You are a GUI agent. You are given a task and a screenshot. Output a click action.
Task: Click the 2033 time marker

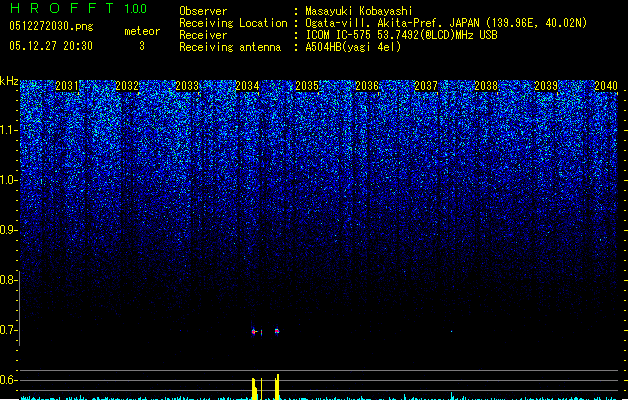pyautogui.click(x=187, y=86)
